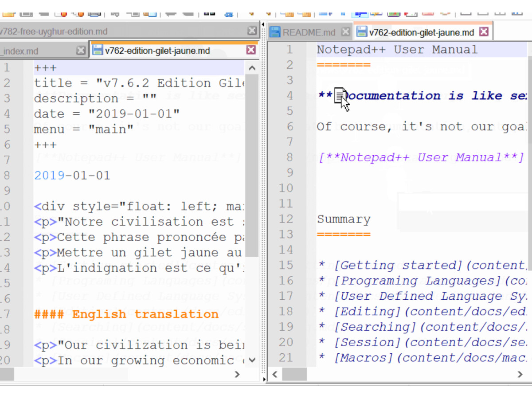This screenshot has width=532, height=399.
Task: Start macro recording with the Record Macro icon
Action: [465, 14]
